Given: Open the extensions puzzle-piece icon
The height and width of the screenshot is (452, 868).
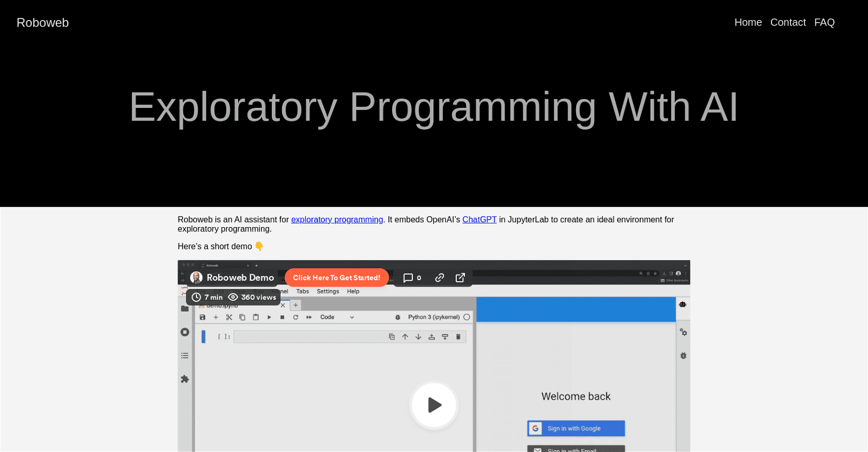Looking at the screenshot, I should pyautogui.click(x=185, y=379).
